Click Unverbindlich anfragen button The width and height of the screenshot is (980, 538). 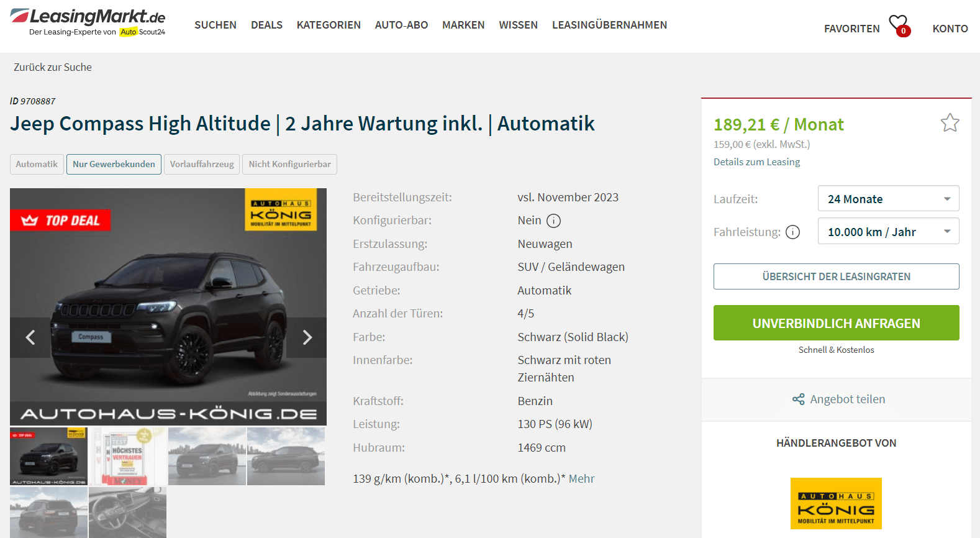pyautogui.click(x=836, y=323)
